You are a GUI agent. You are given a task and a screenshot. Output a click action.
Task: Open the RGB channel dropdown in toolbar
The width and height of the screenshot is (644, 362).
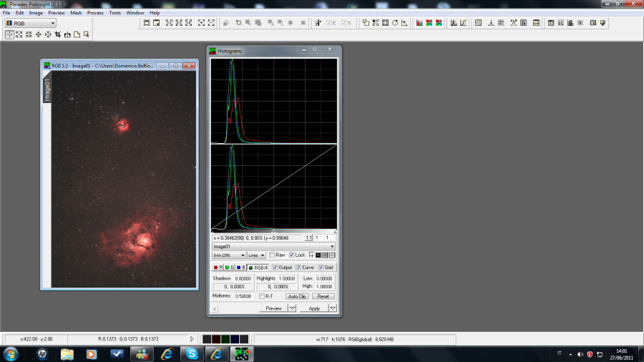(30, 24)
